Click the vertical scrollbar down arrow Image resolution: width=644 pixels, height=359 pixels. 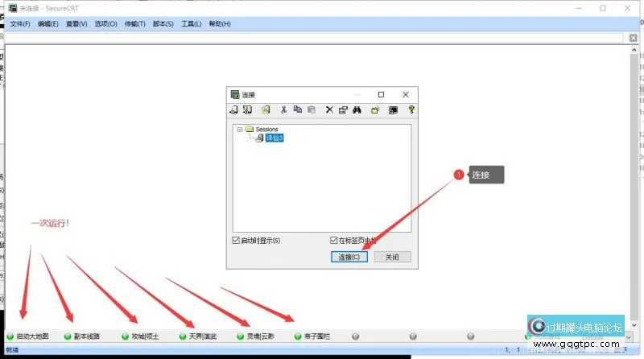click(634, 325)
